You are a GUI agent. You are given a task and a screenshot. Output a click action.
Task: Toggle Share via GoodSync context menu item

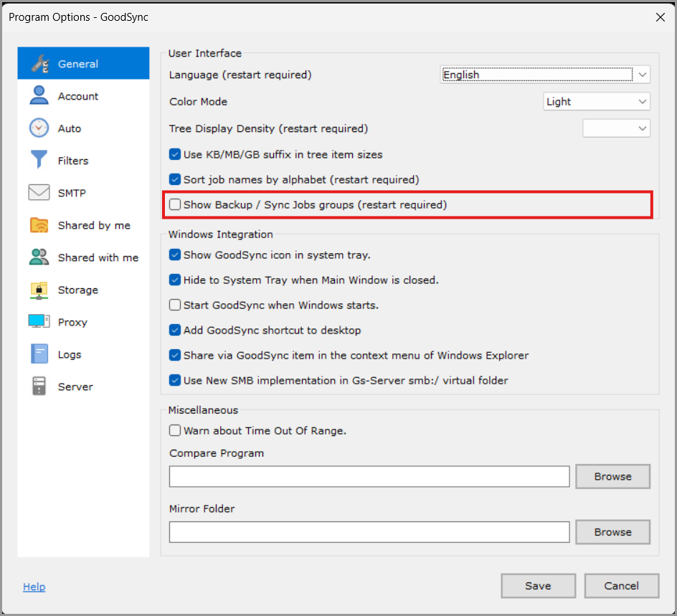coord(175,355)
